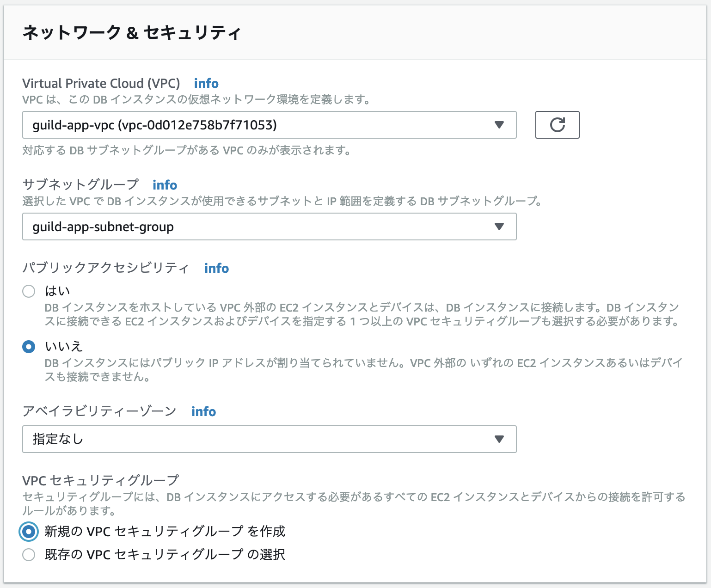This screenshot has width=711, height=588.
Task: Select いいえ for public accessibility
Action: 29,347
